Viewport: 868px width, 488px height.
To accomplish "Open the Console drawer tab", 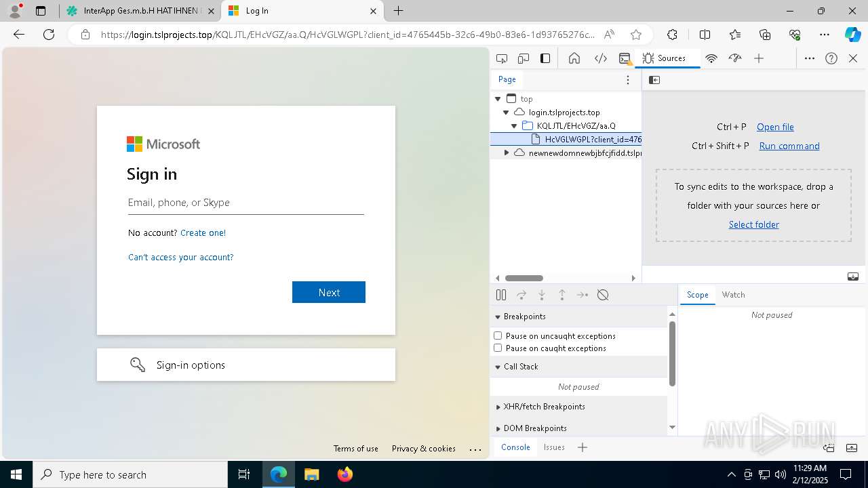I will tap(515, 447).
